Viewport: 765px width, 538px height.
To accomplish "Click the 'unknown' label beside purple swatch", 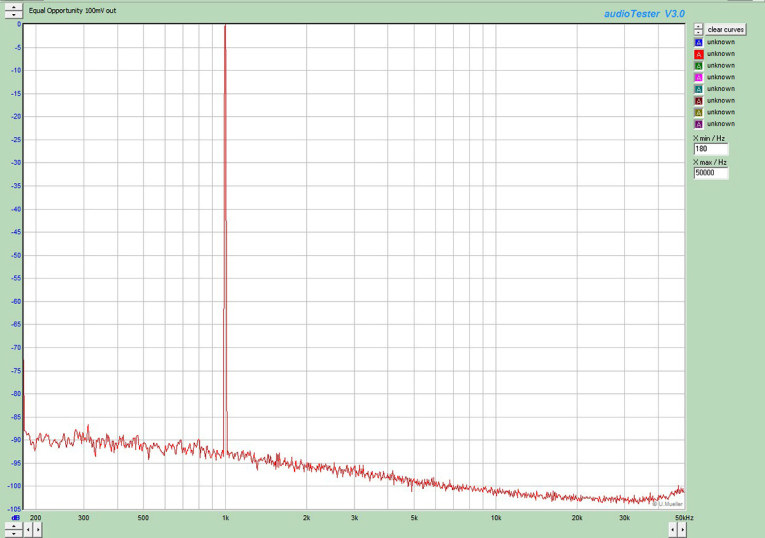I will coord(721,124).
